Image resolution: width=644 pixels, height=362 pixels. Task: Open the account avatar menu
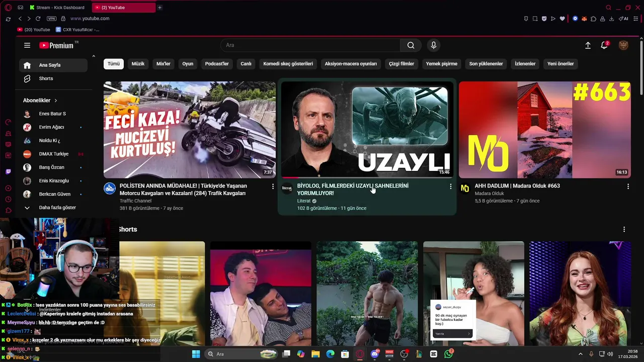click(x=623, y=45)
